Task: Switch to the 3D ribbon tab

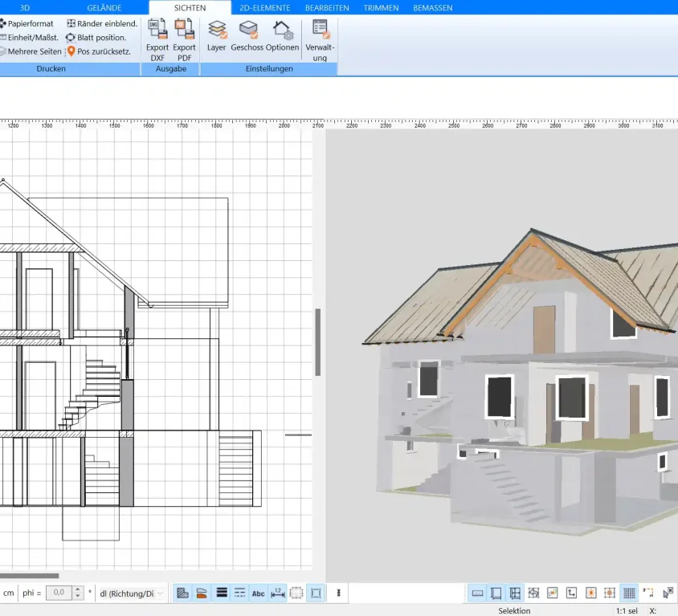Action: (25, 8)
